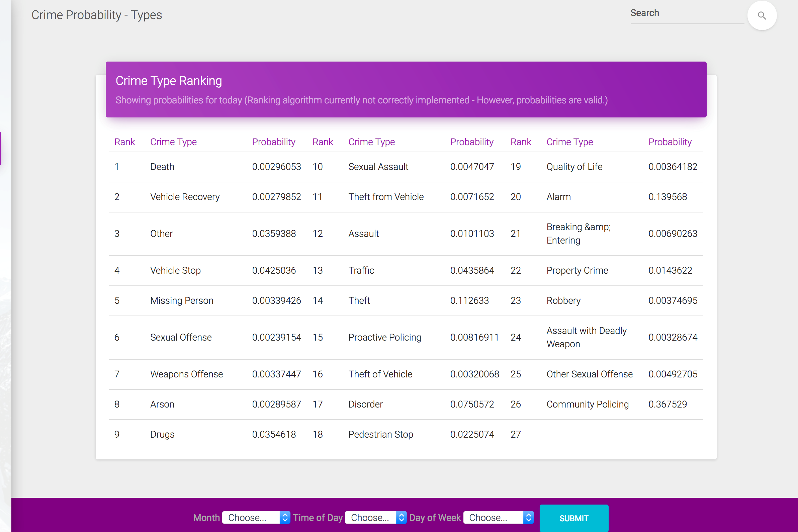The width and height of the screenshot is (798, 532).
Task: Select the Community Policing row entry
Action: click(587, 404)
